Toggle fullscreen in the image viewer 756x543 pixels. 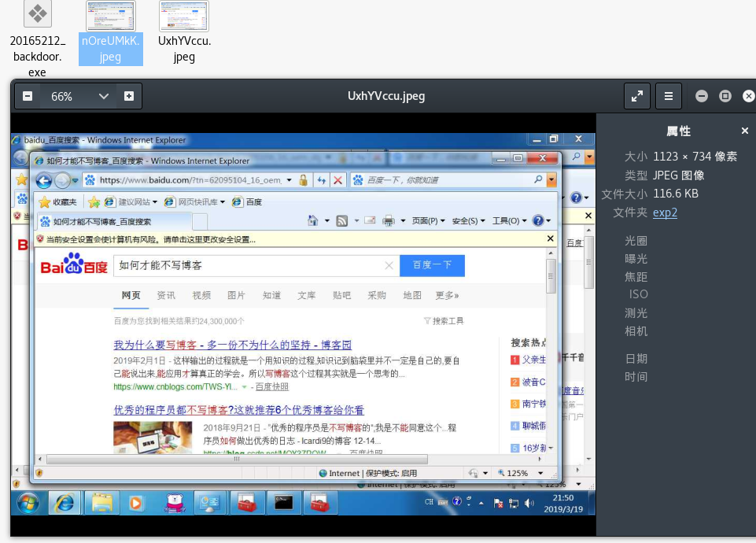637,96
